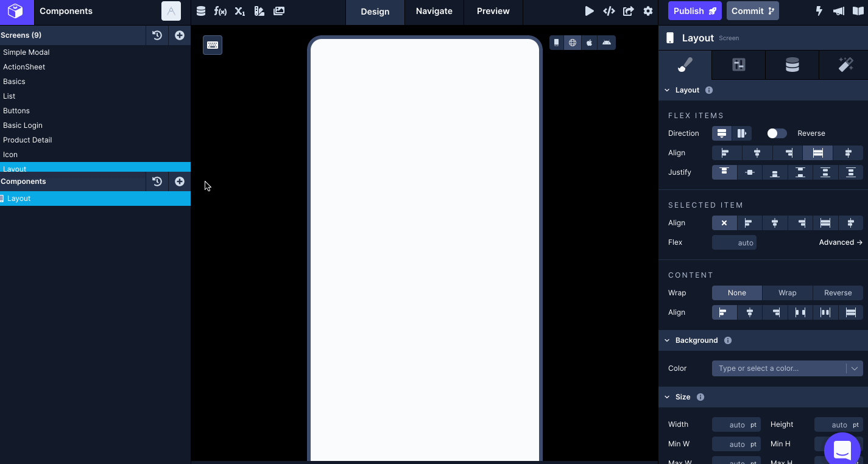
Task: Switch to the Design tab
Action: tap(375, 11)
